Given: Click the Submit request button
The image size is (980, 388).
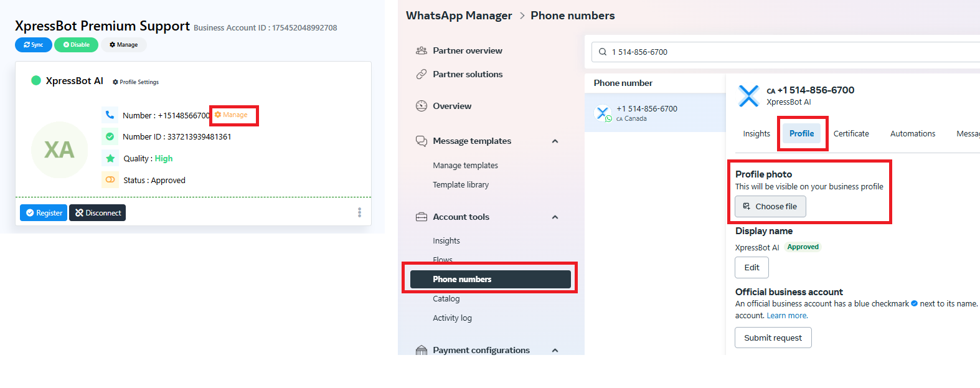Looking at the screenshot, I should click(773, 338).
